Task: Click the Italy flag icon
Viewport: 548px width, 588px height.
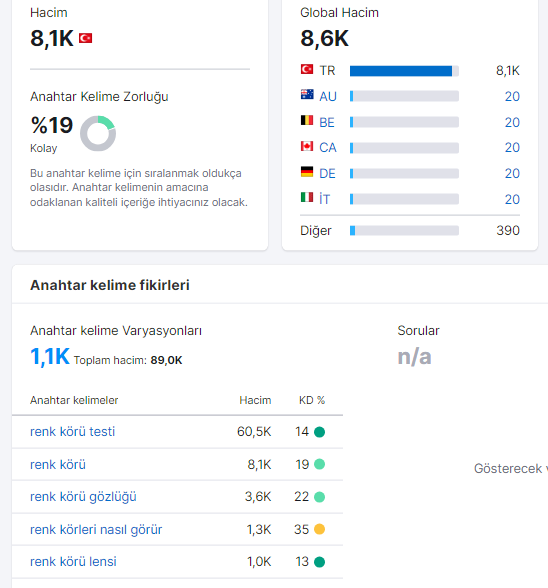Action: click(307, 197)
